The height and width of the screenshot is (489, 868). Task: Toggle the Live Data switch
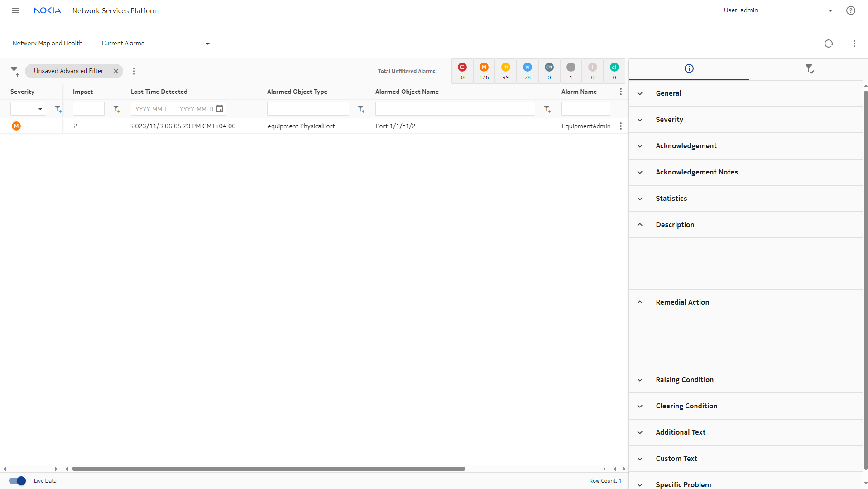[x=18, y=481]
